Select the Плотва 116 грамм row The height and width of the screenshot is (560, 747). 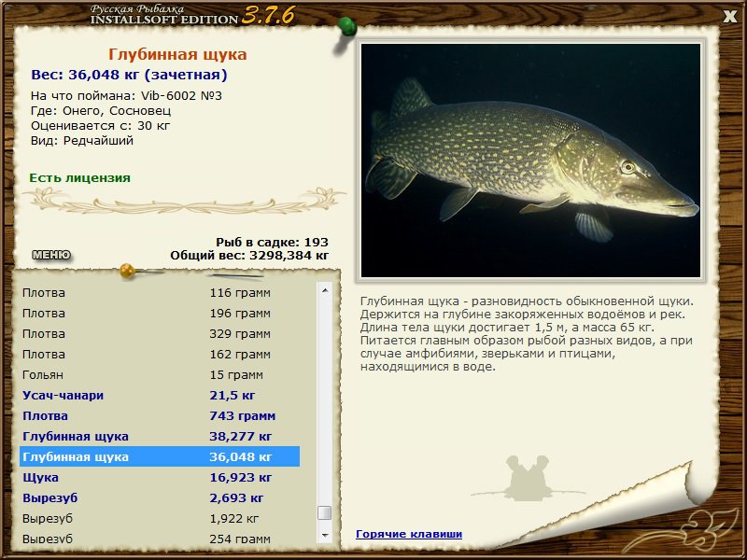click(160, 293)
